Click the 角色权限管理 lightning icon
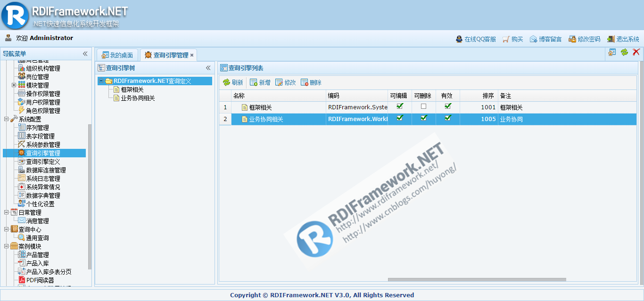The width and height of the screenshot is (644, 301). coord(22,111)
